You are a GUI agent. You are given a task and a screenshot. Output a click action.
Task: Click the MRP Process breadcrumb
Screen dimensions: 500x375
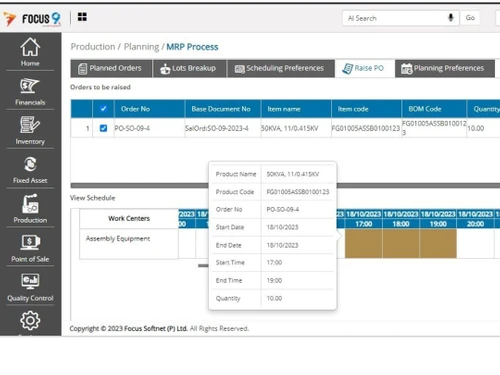(192, 47)
